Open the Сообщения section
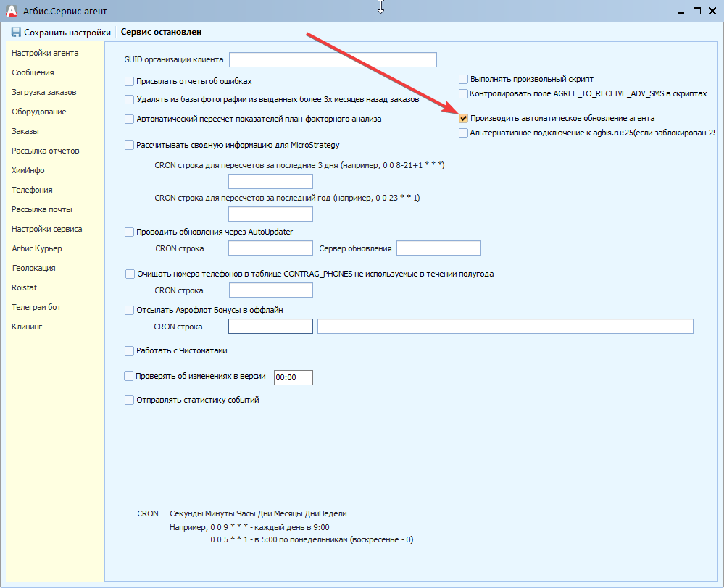This screenshot has height=588, width=724. pyautogui.click(x=33, y=72)
